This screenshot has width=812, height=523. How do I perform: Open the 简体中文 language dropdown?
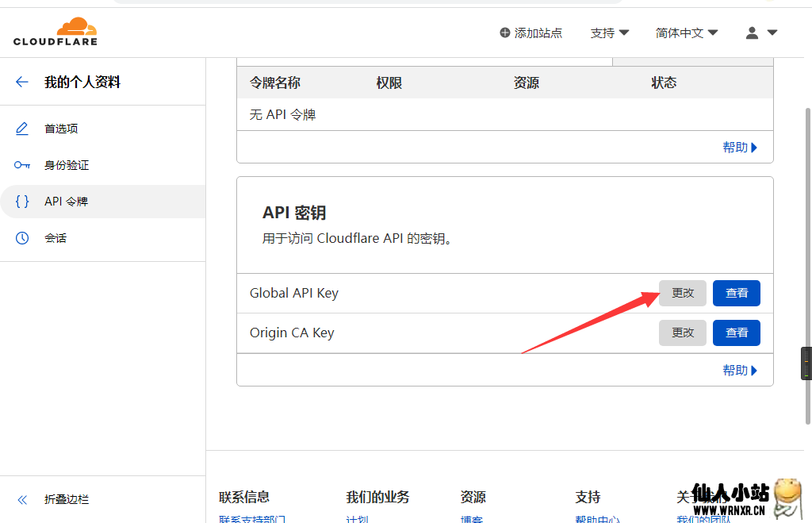tap(687, 33)
